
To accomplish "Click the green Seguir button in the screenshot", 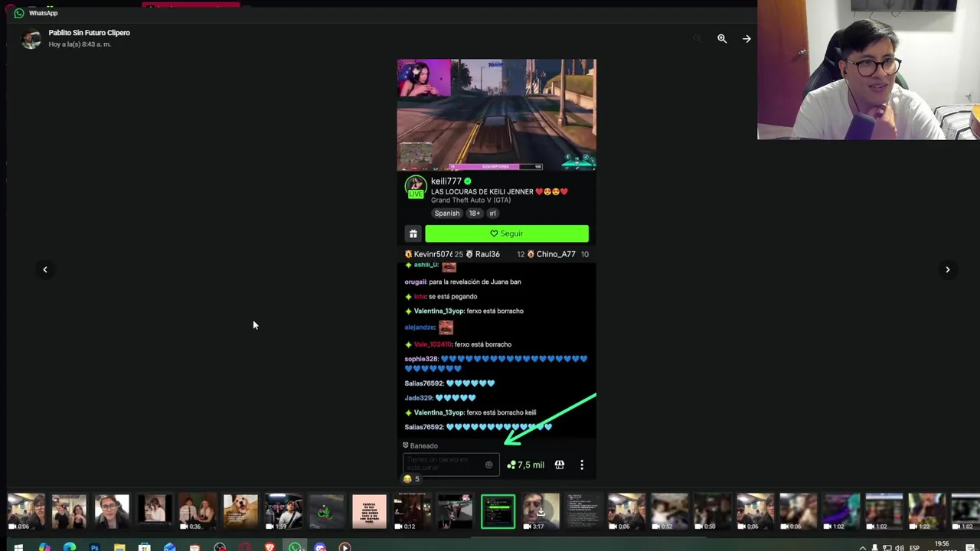I will pyautogui.click(x=507, y=233).
